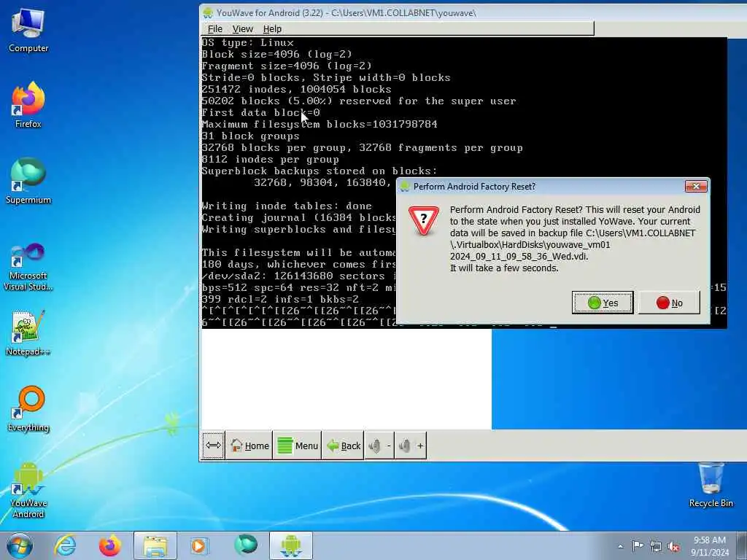Click the YouWave title bar app icon

click(x=208, y=13)
